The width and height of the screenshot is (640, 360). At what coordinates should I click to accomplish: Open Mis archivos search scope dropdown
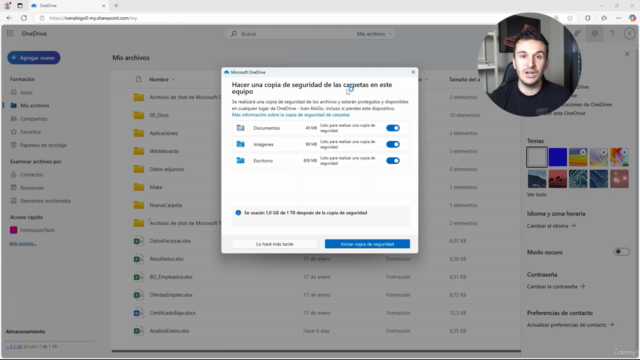tap(374, 34)
